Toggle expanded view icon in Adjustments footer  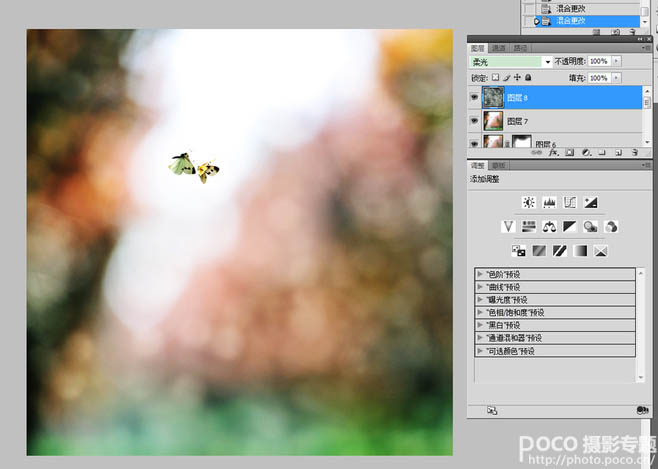492,411
